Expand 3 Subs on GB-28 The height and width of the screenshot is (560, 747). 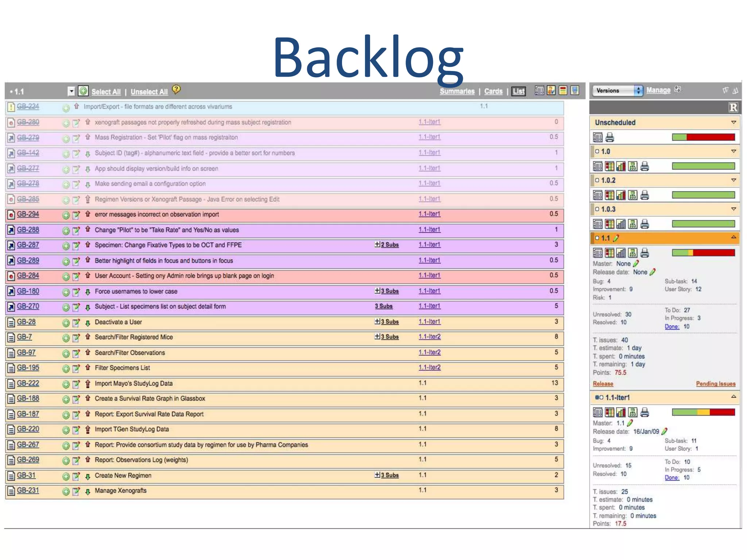coord(387,322)
